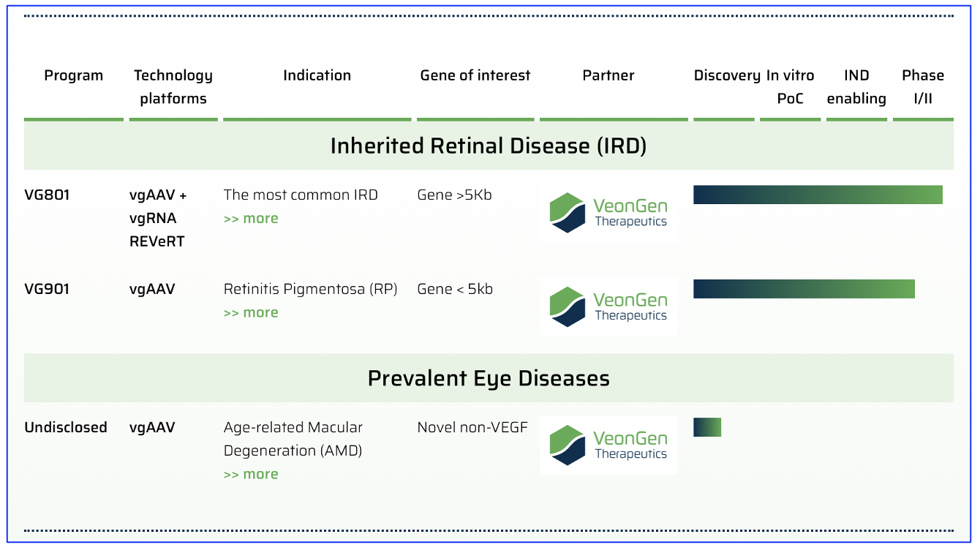
Task: Select the Partner column header
Action: [x=608, y=75]
